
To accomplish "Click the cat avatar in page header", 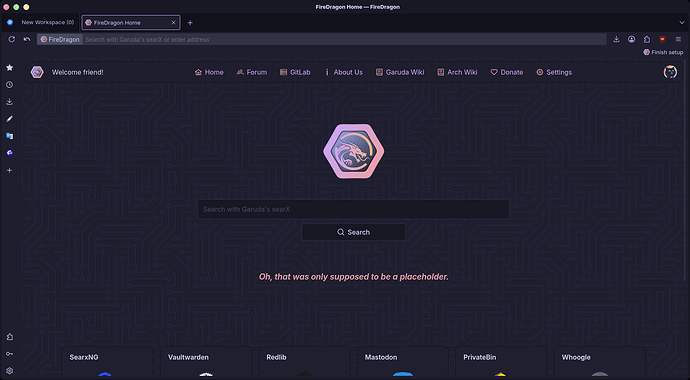I will point(670,72).
